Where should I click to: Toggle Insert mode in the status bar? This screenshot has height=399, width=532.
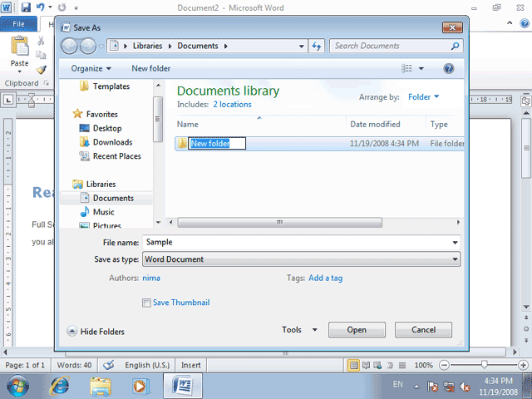point(190,366)
